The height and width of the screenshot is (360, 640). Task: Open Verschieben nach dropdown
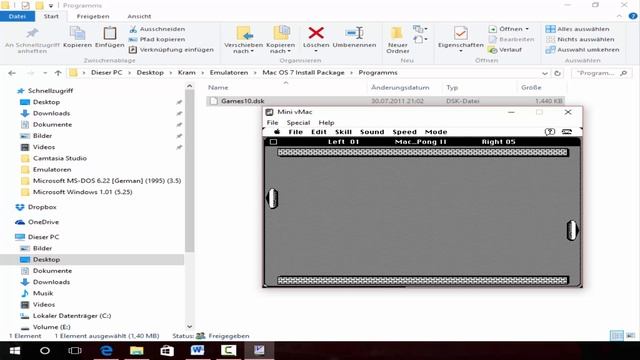(244, 40)
